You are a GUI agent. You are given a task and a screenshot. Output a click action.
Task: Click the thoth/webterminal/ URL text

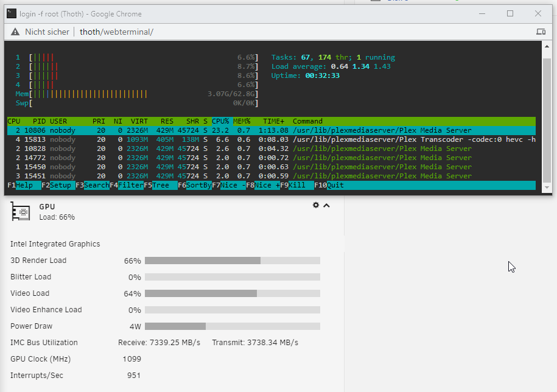[116, 32]
